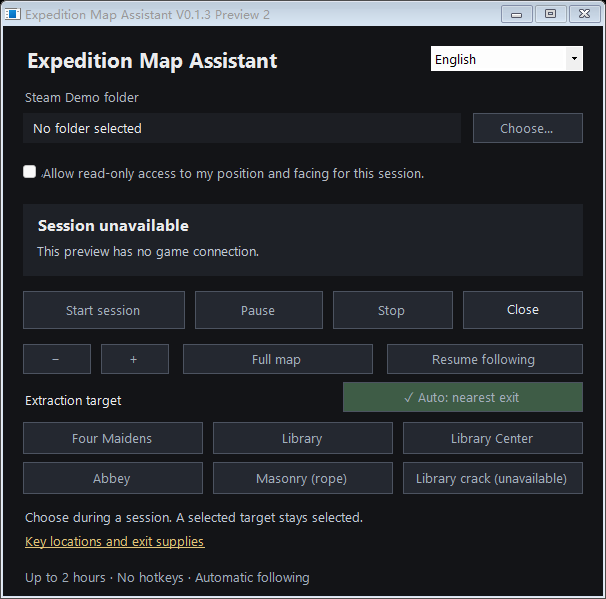Open Key locations and exit supplies link
Viewport: 606px width, 599px height.
pos(115,542)
